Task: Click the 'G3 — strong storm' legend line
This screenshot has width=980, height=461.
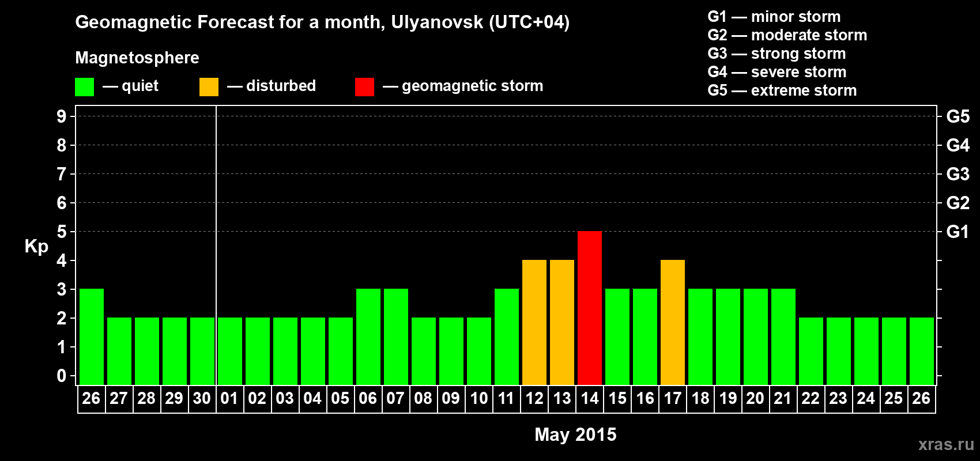Action: click(x=777, y=54)
